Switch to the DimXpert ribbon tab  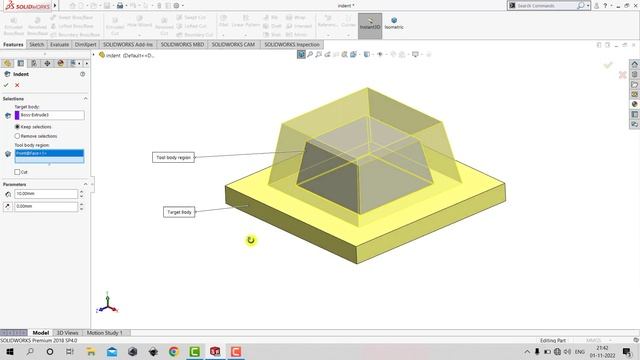click(85, 44)
